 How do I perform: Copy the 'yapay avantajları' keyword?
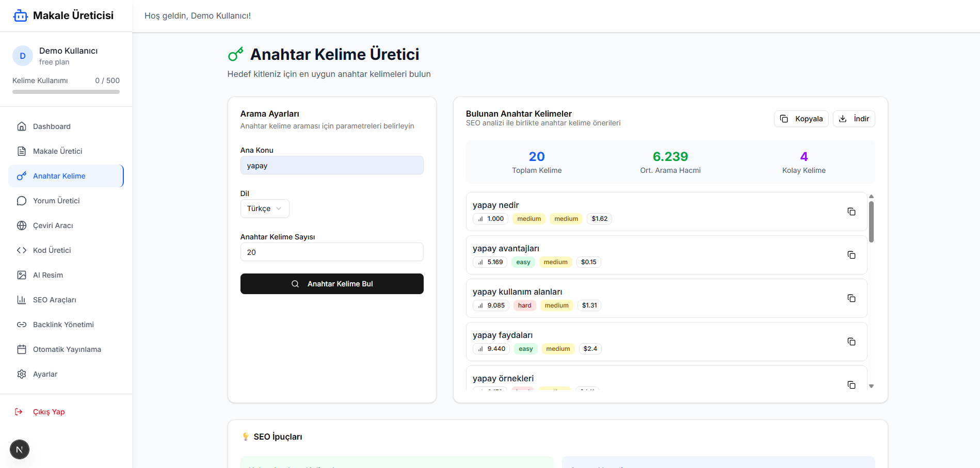(852, 255)
